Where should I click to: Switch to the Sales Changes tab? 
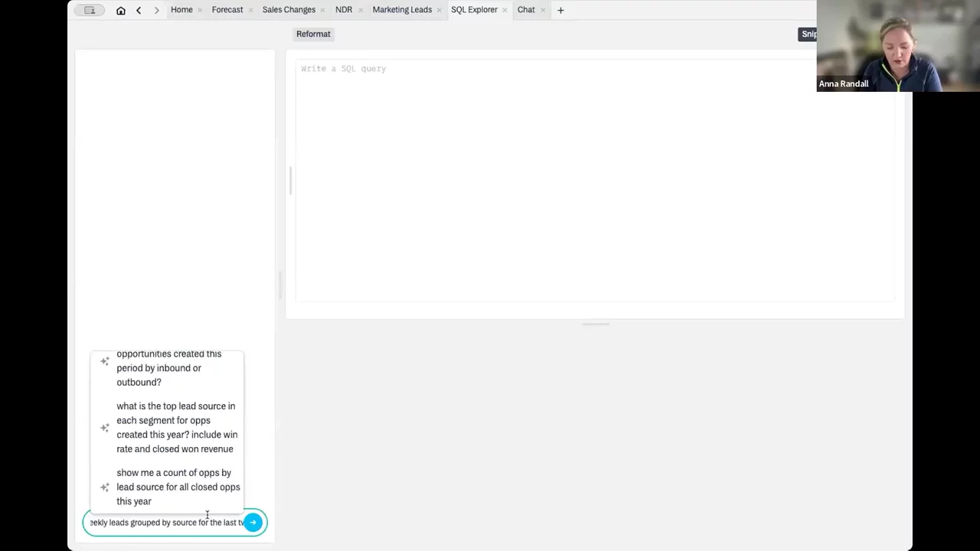[289, 10]
